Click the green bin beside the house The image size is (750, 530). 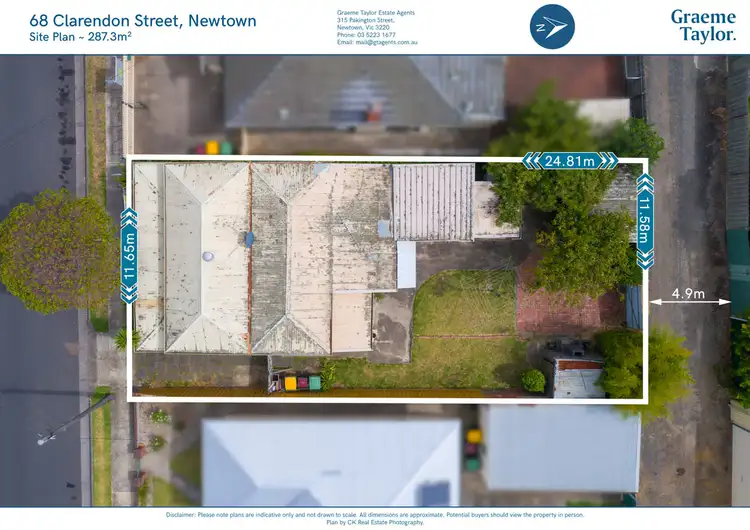point(314,383)
